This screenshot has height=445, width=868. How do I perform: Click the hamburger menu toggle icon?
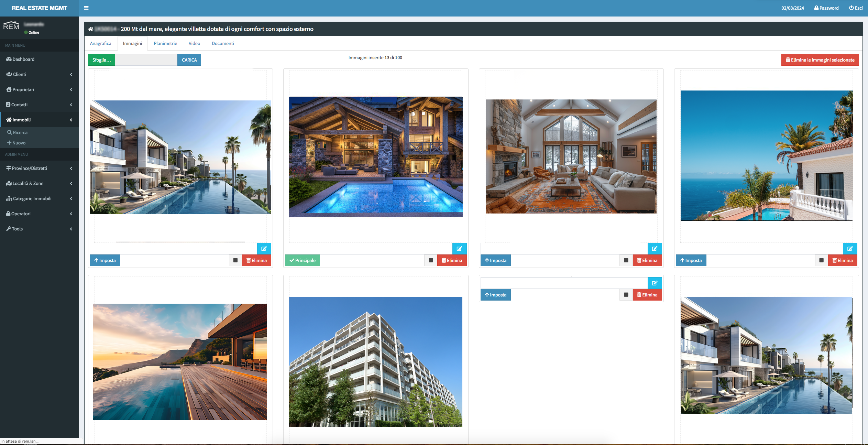pyautogui.click(x=86, y=8)
